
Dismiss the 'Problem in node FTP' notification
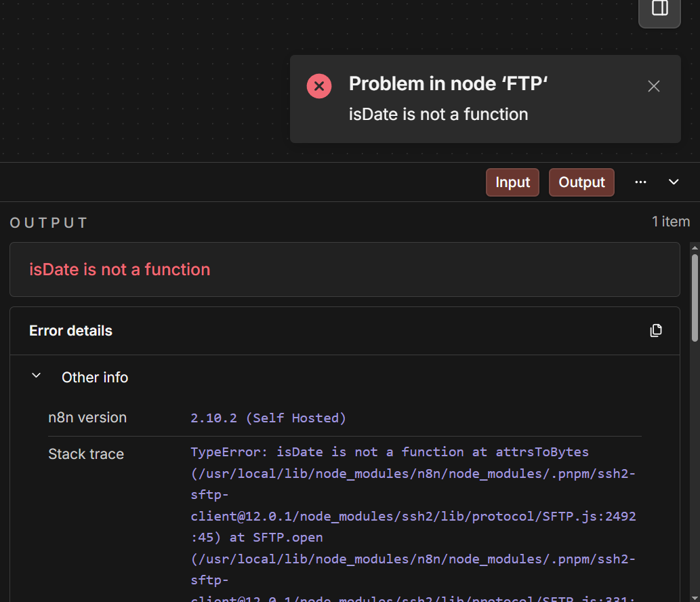653,86
